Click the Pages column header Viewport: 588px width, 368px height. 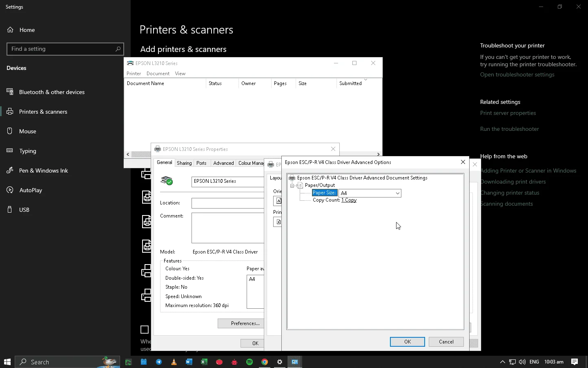click(x=283, y=83)
